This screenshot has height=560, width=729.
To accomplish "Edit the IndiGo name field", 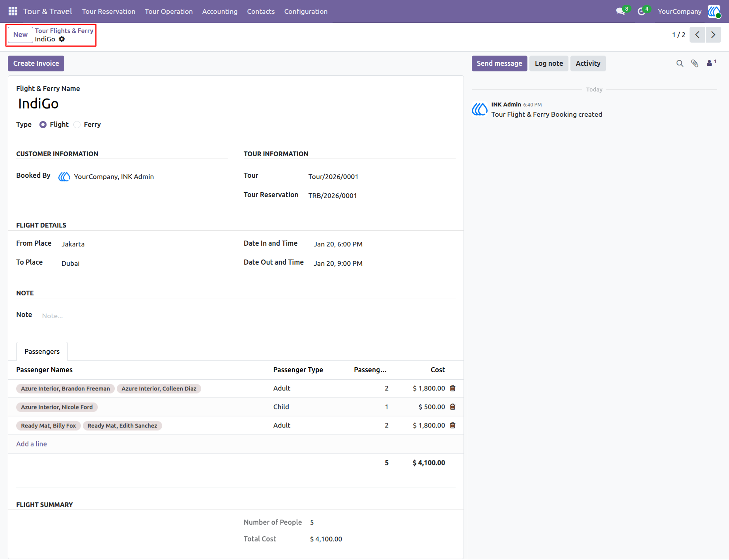I will [236, 104].
